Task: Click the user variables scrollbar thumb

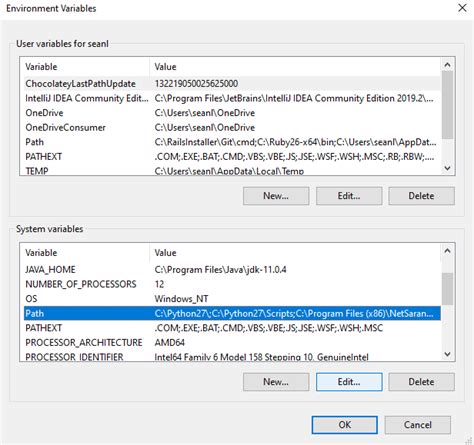Action: [447, 105]
